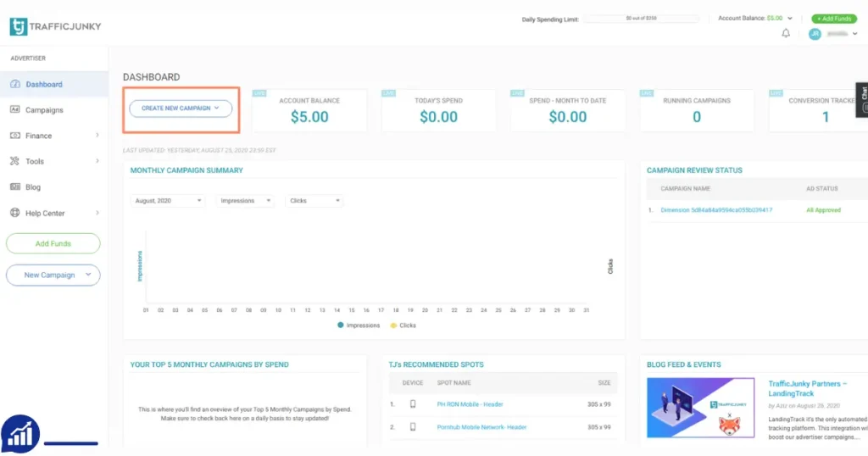
Task: Click sidebar Add Funds button
Action: tap(53, 243)
